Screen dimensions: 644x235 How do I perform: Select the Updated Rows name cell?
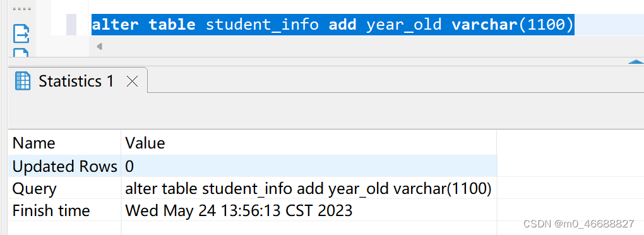pyautogui.click(x=64, y=166)
